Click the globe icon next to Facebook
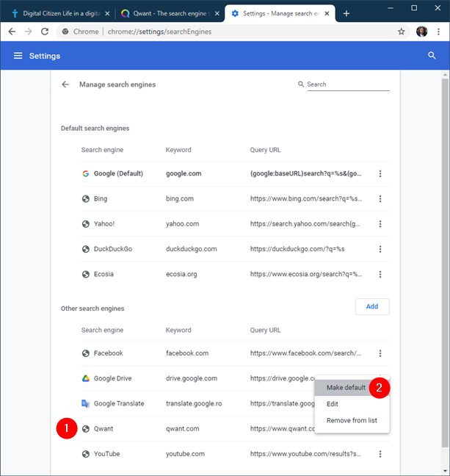The image size is (450, 476). coord(86,353)
